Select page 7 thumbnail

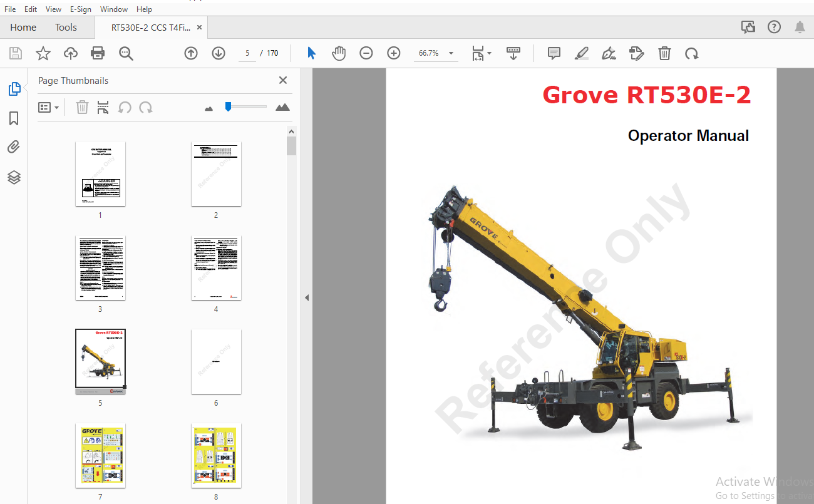[100, 455]
